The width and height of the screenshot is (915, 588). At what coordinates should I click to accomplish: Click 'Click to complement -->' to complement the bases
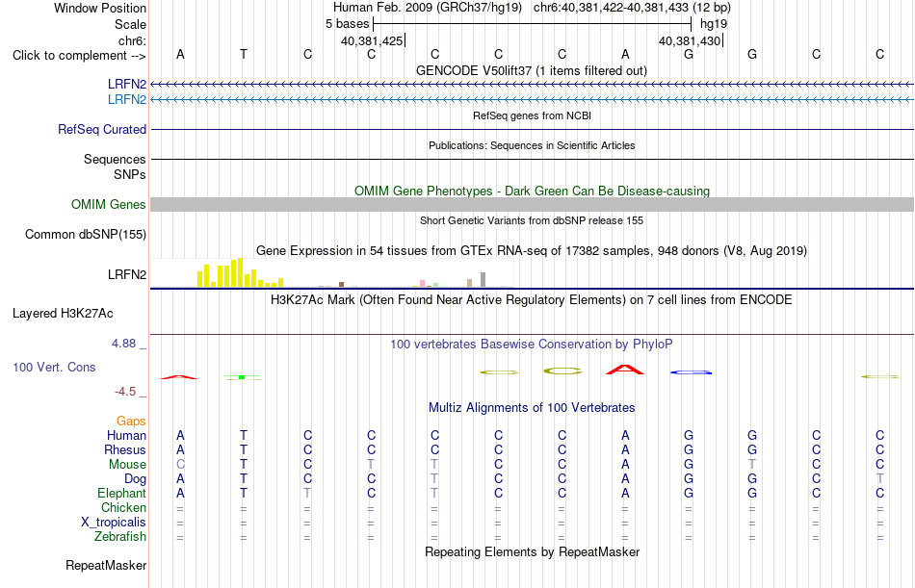pyautogui.click(x=79, y=56)
